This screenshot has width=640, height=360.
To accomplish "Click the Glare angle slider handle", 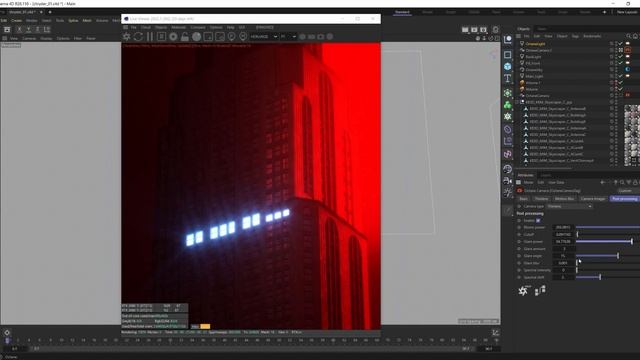I will pyautogui.click(x=618, y=256).
